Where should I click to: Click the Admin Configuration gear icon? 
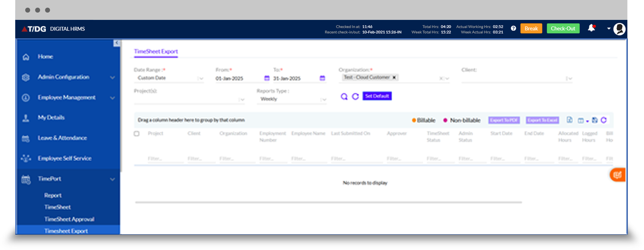(26, 77)
